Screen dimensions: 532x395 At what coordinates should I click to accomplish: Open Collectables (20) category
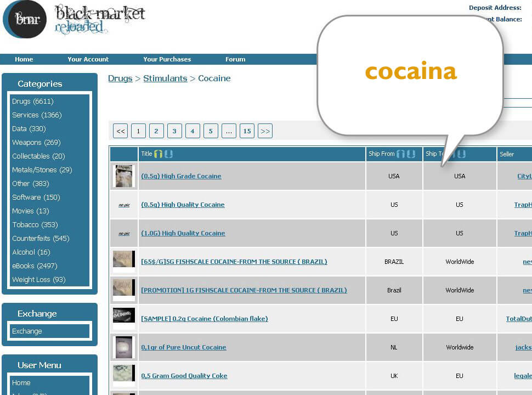38,156
